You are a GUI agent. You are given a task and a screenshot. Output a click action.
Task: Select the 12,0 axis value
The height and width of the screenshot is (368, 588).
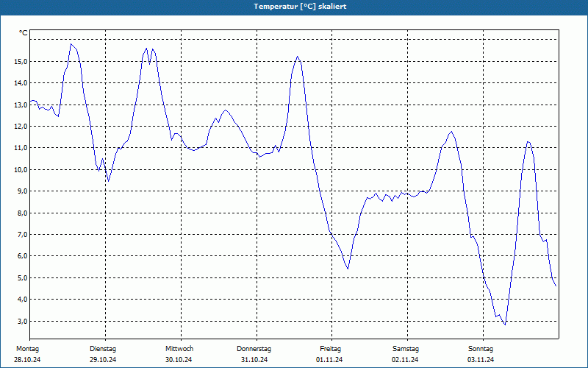[x=21, y=127]
